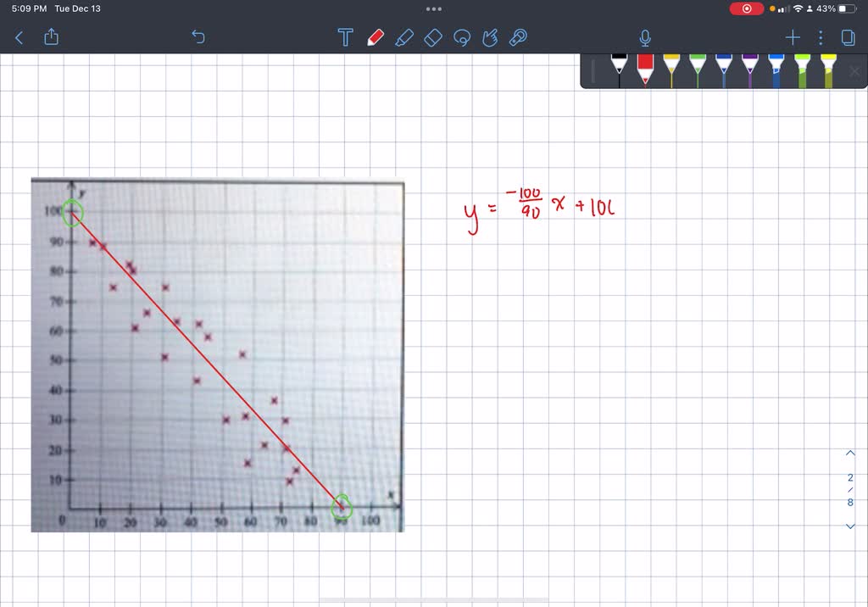Select the Text tool
Viewport: 868px width, 607px height.
pyautogui.click(x=345, y=37)
